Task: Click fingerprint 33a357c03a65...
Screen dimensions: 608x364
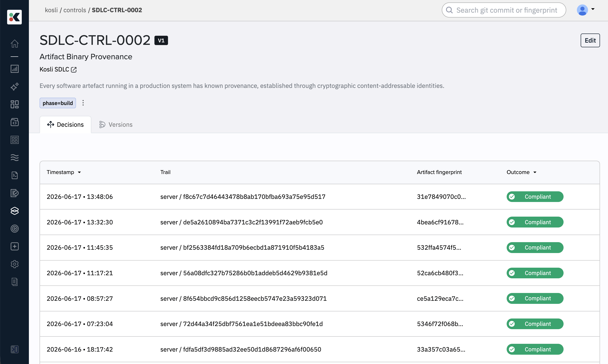Action: [441, 349]
